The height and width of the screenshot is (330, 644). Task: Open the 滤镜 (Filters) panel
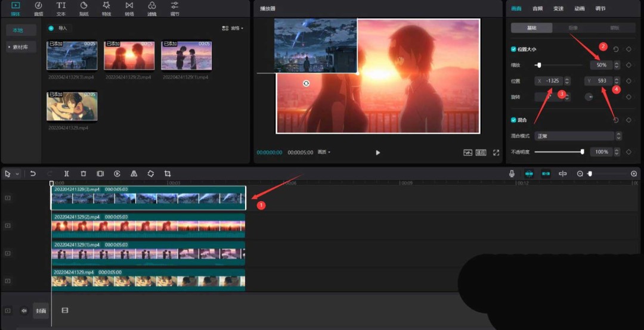151,8
